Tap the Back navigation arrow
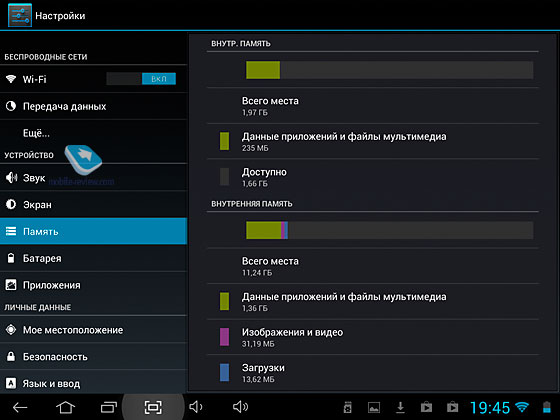This screenshot has width=560, height=420. 20,407
